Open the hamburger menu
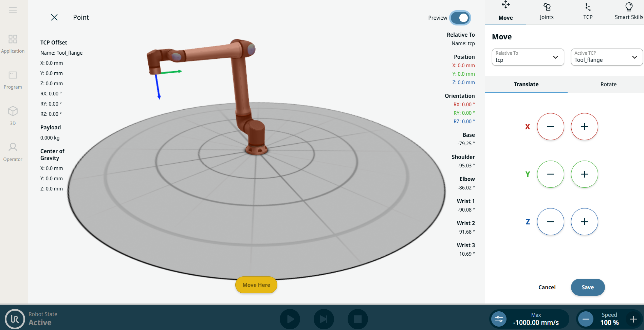The height and width of the screenshot is (330, 644). (x=13, y=10)
